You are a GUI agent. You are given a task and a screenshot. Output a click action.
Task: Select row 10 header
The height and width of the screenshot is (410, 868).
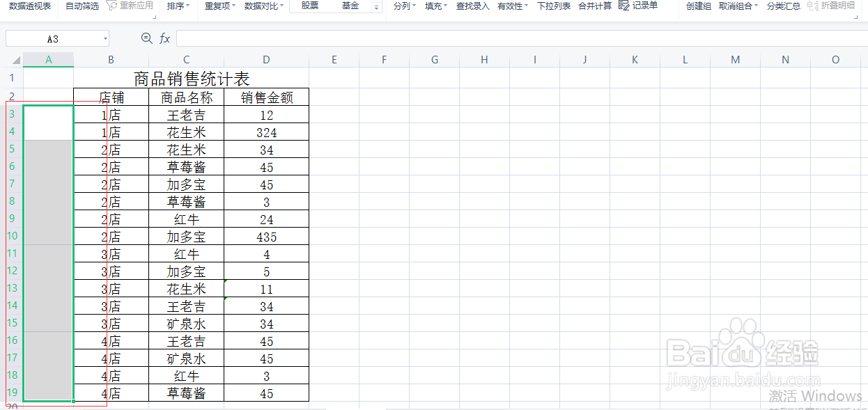tap(11, 236)
